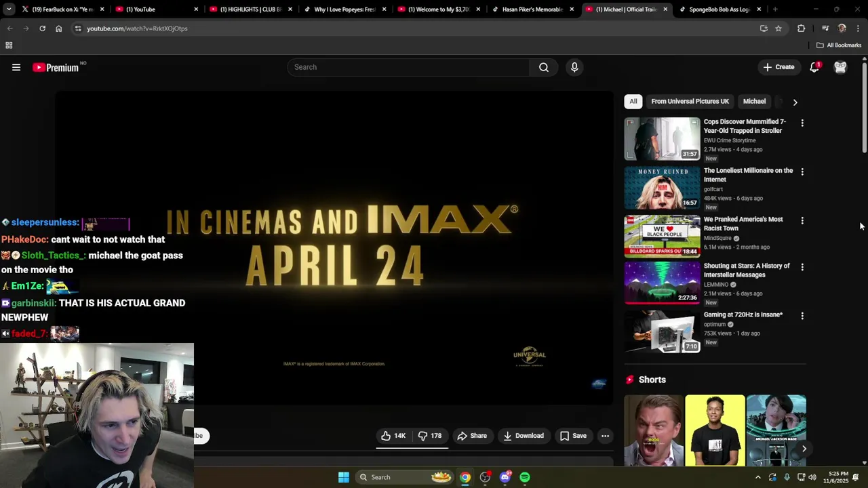Image resolution: width=868 pixels, height=488 pixels.
Task: Open the system clock at 5:25 PM
Action: coord(838,477)
